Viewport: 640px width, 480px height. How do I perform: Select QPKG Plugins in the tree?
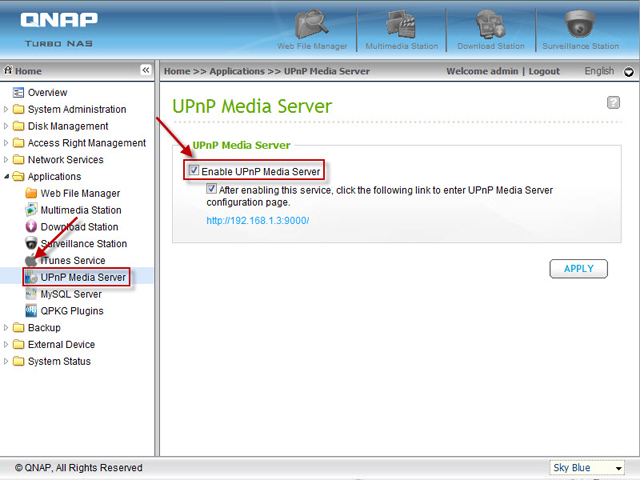coord(72,311)
